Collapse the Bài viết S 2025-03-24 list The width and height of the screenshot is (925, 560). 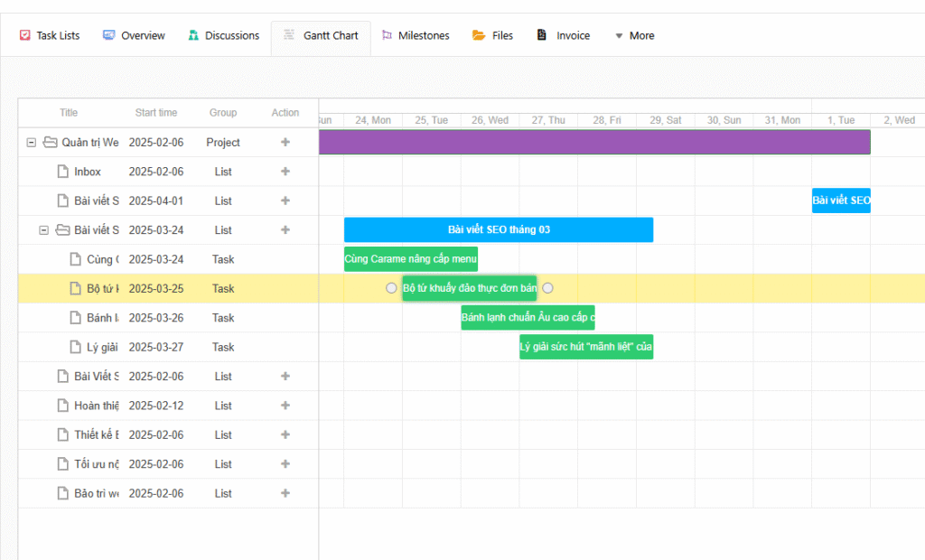point(43,230)
